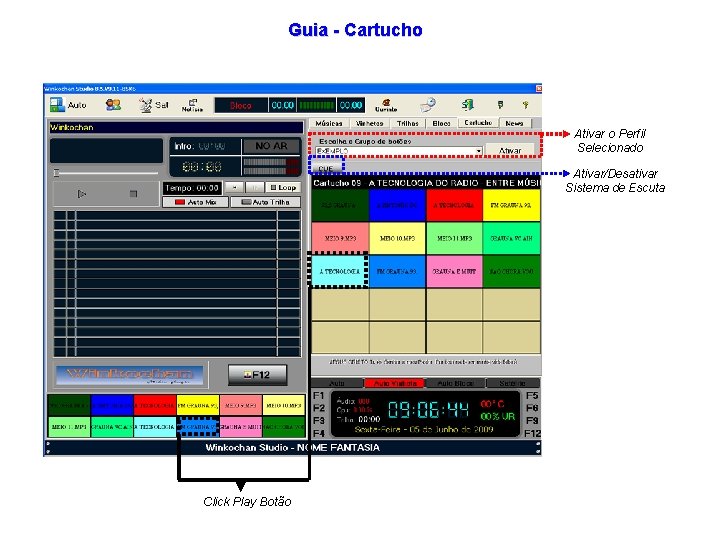The height and width of the screenshot is (540, 720).
Task: Click the F9 shortcut label
Action: pos(532,420)
